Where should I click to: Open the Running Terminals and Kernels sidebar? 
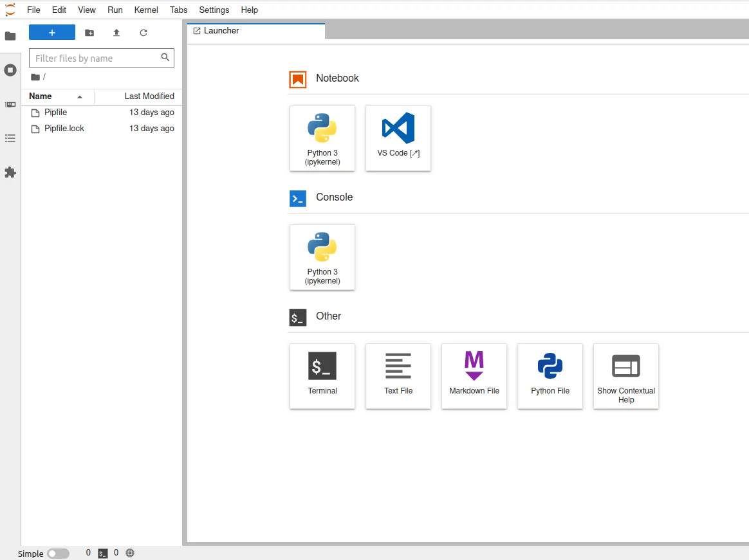point(10,70)
